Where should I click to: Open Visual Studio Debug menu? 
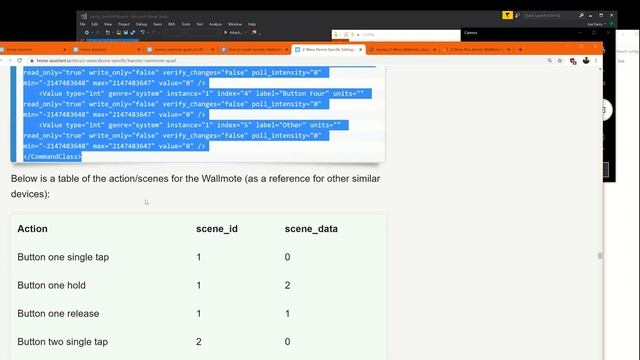point(141,24)
